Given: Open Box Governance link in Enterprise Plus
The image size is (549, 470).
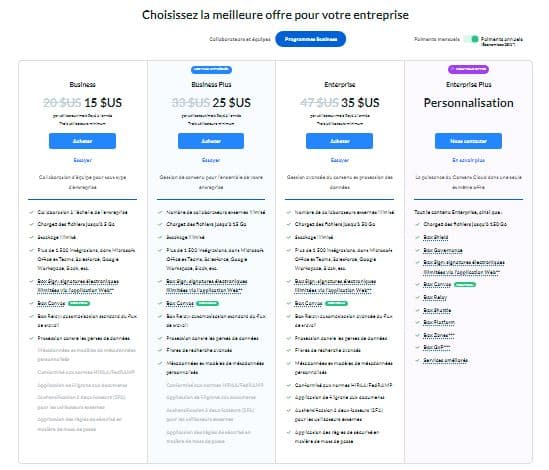Looking at the screenshot, I should (x=443, y=250).
